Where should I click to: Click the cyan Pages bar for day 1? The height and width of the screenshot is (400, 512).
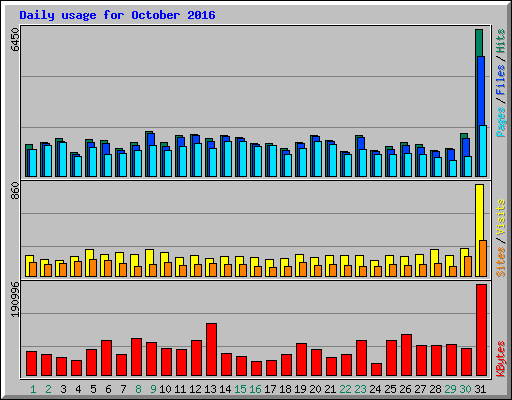(33, 163)
